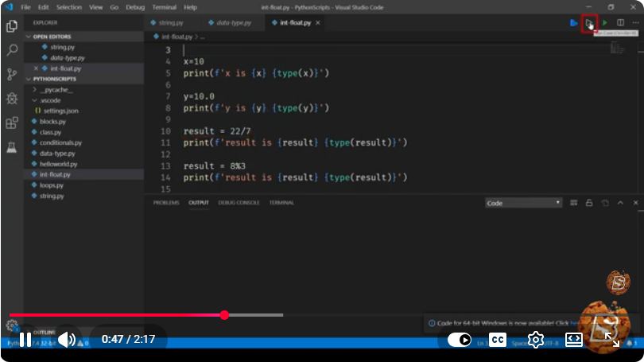644x362 pixels.
Task: Open the Extensions view
Action: point(12,123)
